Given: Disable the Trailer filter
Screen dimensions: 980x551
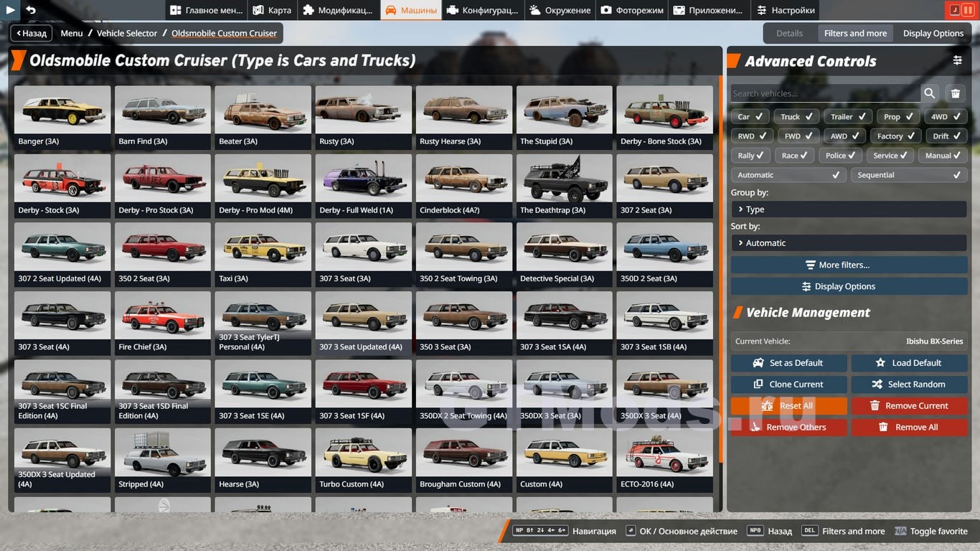Looking at the screenshot, I should click(849, 117).
